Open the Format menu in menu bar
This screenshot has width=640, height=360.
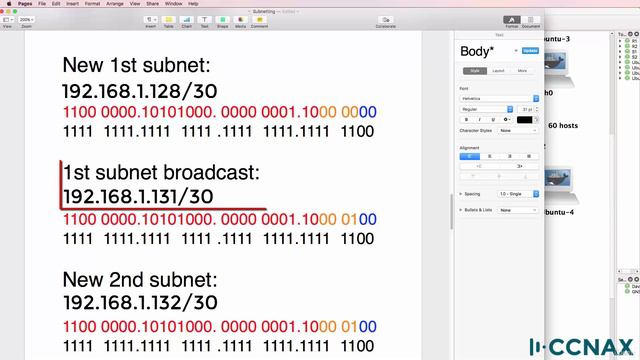(93, 3)
